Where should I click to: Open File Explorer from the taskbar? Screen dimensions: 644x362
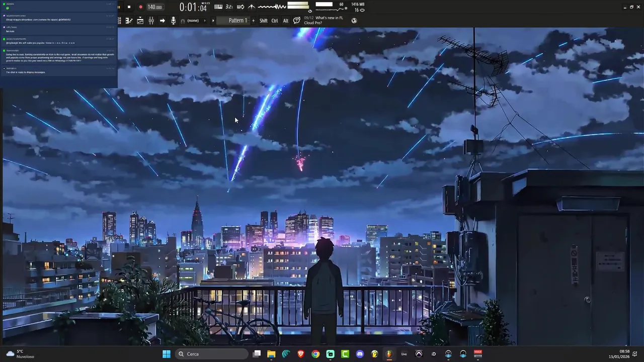click(x=271, y=354)
